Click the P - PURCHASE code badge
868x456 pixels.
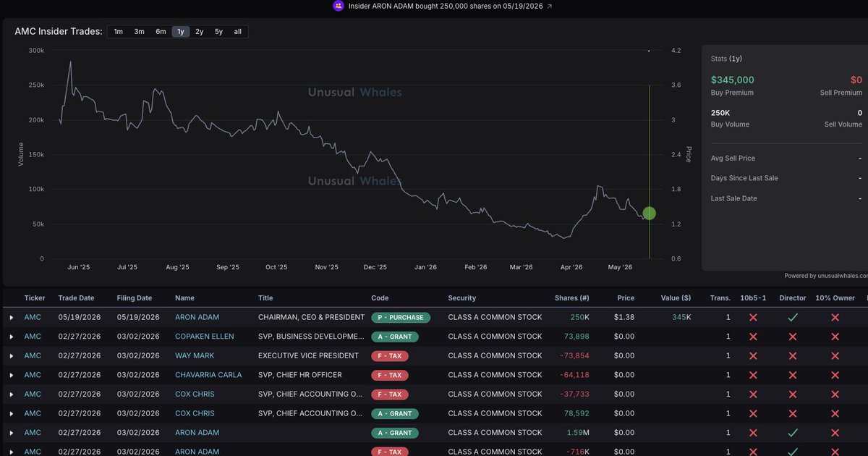click(400, 317)
